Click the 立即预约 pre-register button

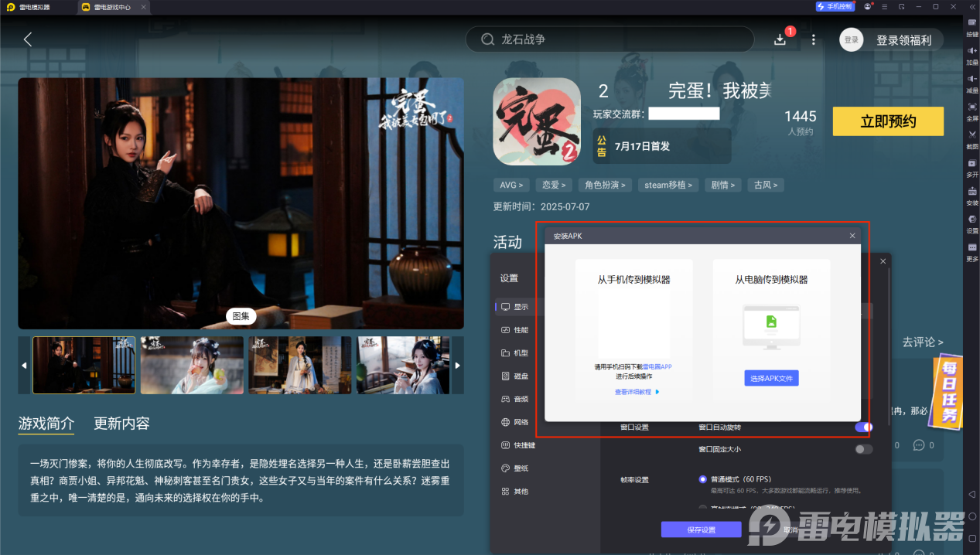888,121
